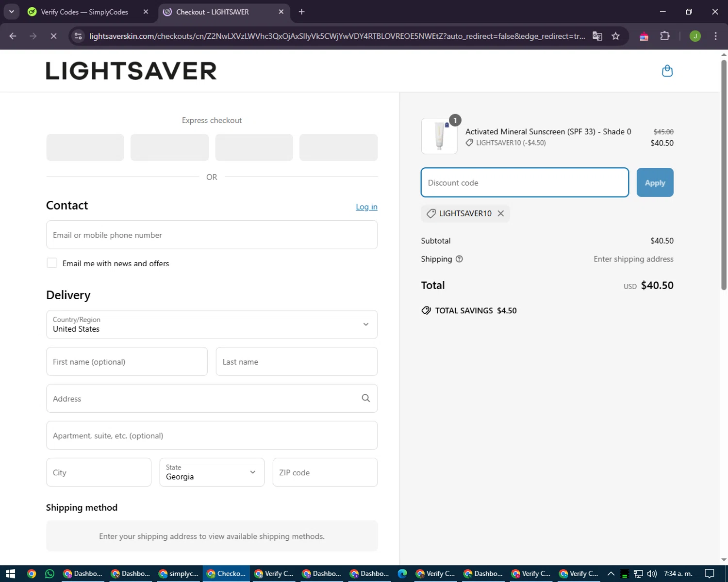The width and height of the screenshot is (728, 582).
Task: Toggle Email me with news and offers
Action: [x=52, y=263]
